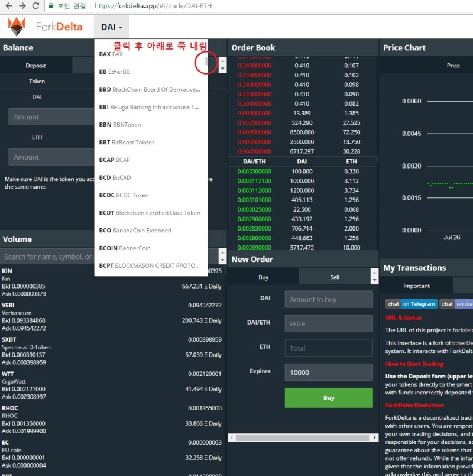Screen dimensions: 473x476
Task: Choose BCDC Token entry
Action: coord(151,195)
